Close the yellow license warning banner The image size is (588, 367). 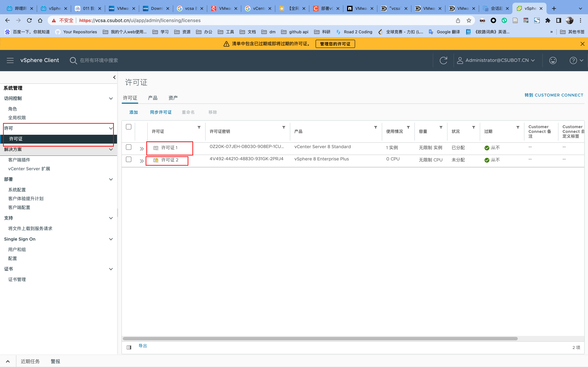[x=582, y=44]
